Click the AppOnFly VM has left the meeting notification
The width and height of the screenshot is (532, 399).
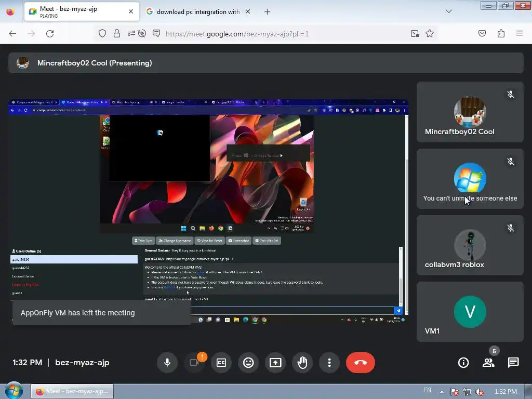pyautogui.click(x=101, y=313)
